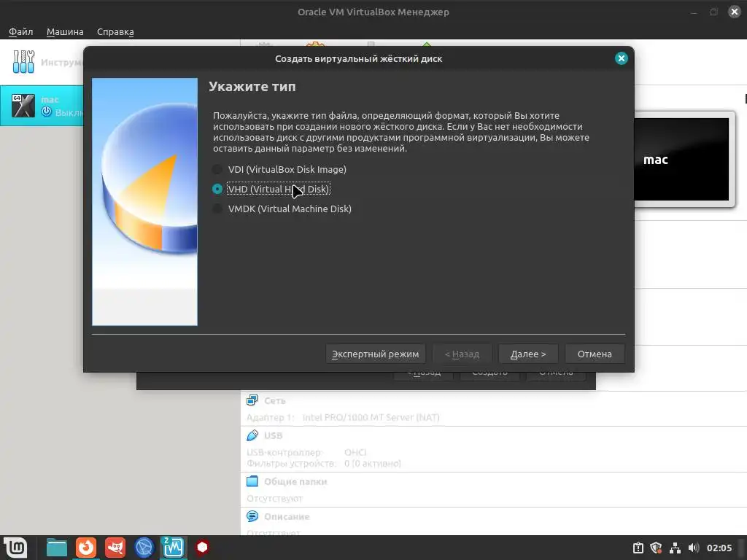Click the Описание heading
The height and width of the screenshot is (560, 747).
(x=287, y=517)
